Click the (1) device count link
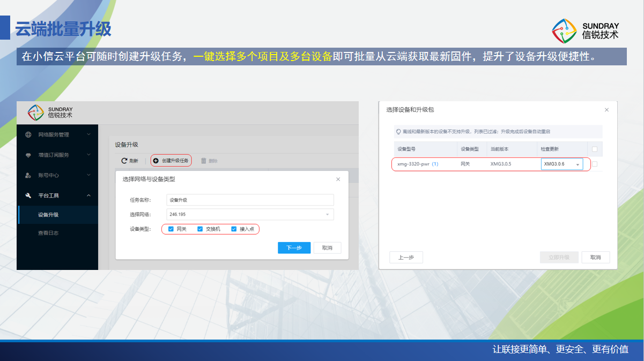 435,164
